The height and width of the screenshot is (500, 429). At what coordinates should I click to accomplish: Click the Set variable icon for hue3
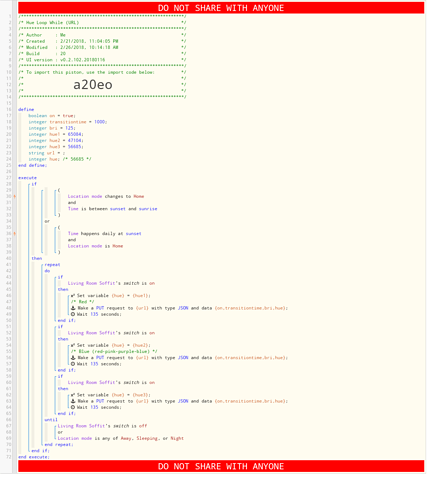pos(73,395)
